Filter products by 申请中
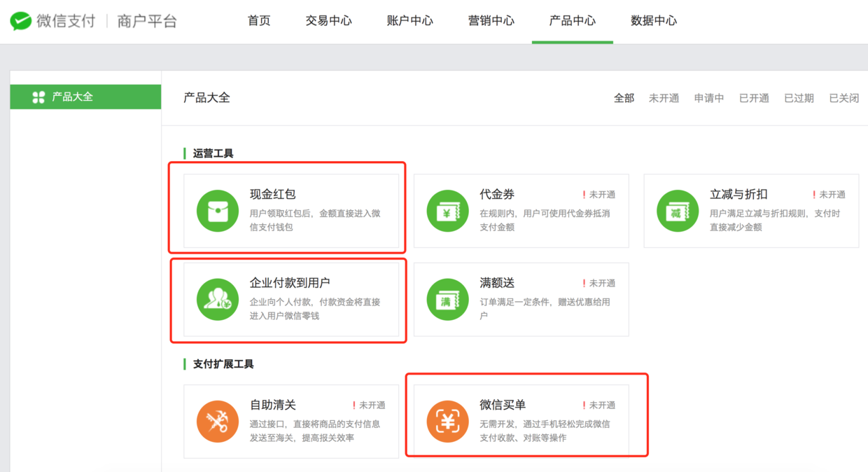 (x=709, y=98)
